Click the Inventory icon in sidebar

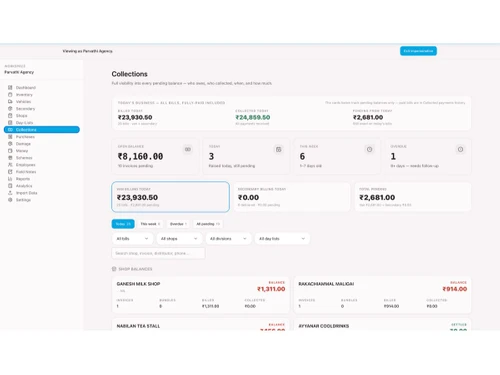[10, 95]
